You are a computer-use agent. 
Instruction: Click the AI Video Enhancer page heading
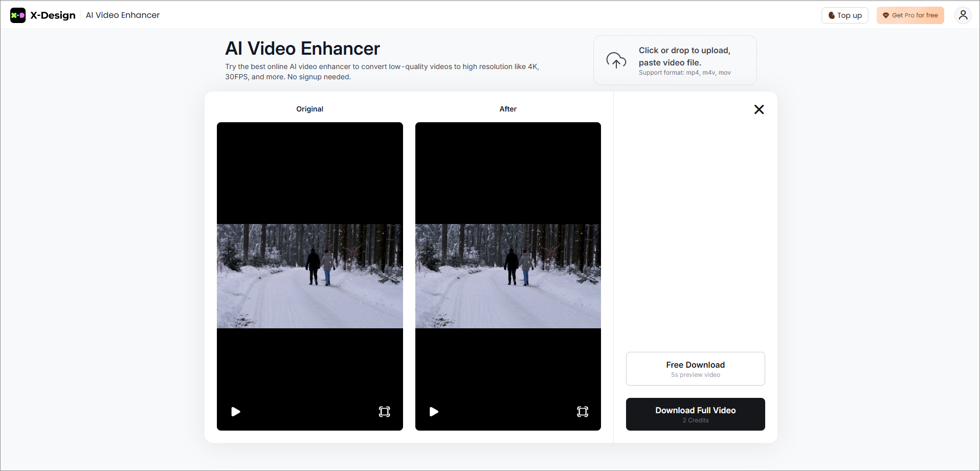click(x=302, y=49)
